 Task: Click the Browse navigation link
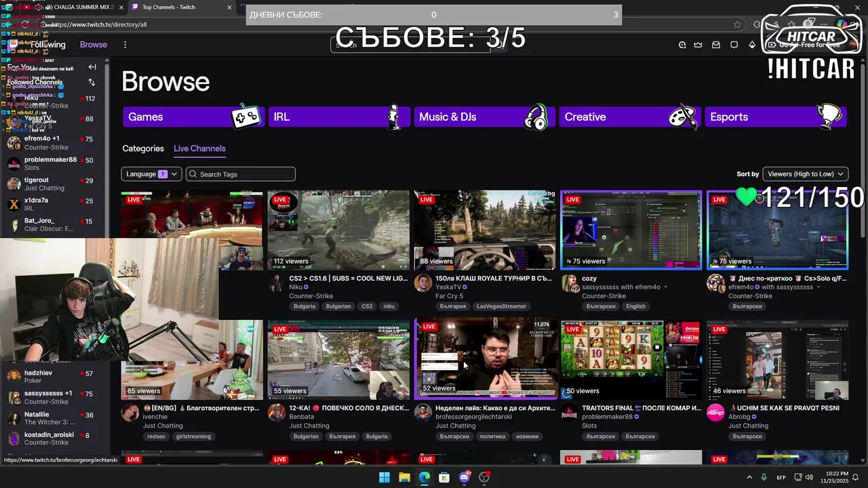[x=94, y=45]
